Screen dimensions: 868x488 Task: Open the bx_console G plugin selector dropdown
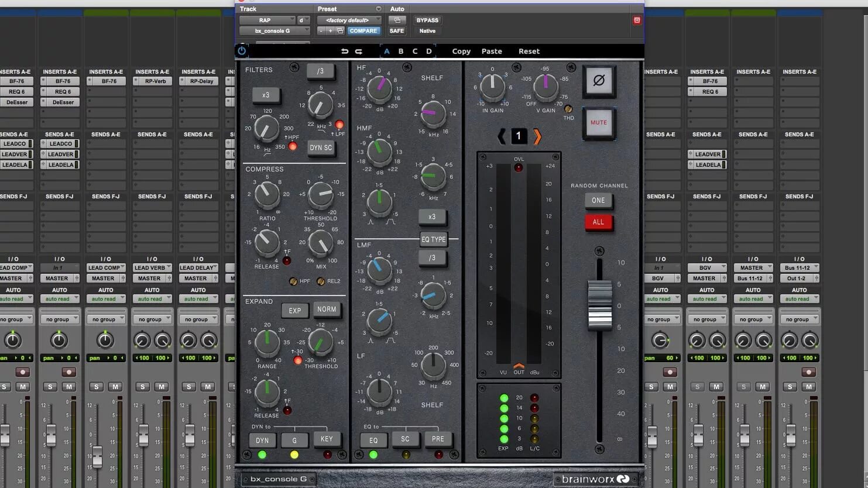274,31
